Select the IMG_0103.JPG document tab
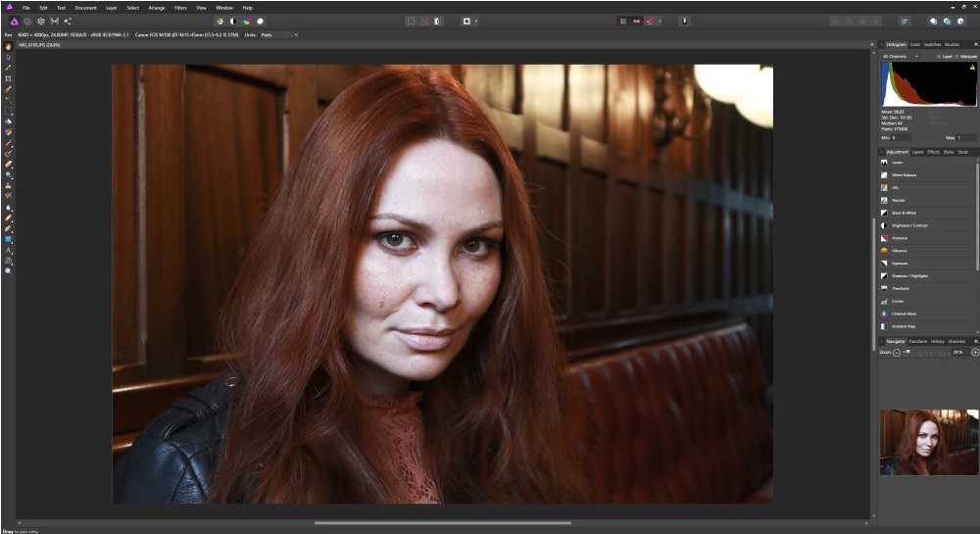This screenshot has width=980, height=534. point(39,45)
